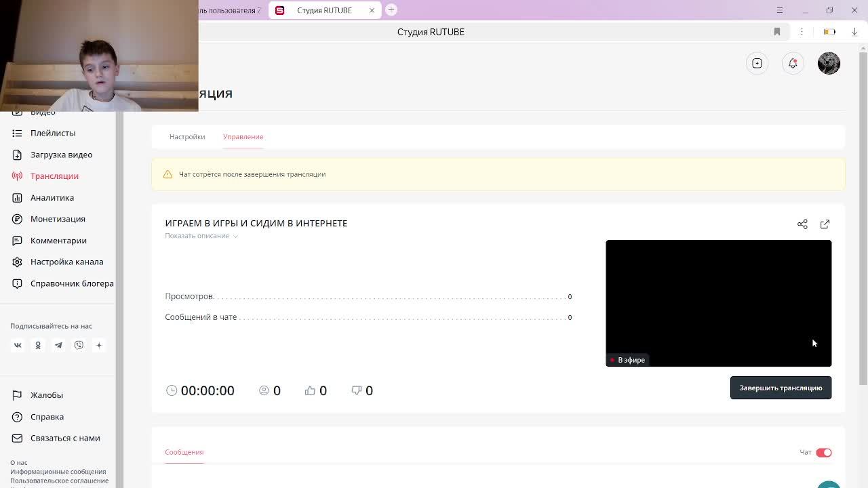
Task: Click the browser battery saver icon
Action: [829, 32]
